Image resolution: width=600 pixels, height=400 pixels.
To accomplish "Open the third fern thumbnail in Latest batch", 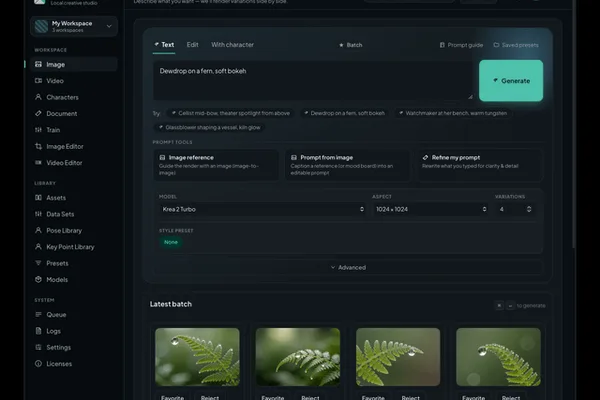I will [398, 357].
